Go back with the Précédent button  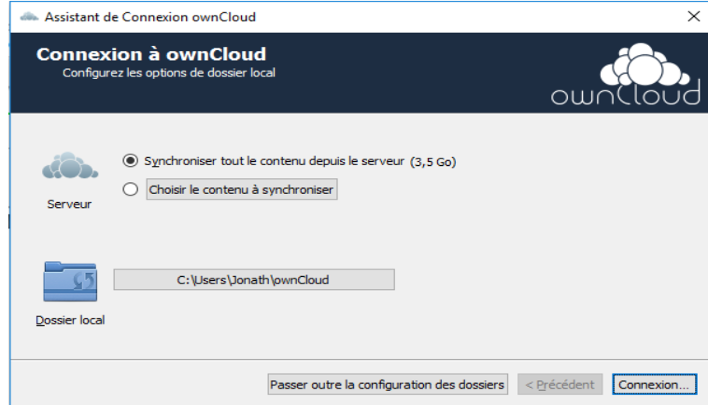click(560, 384)
